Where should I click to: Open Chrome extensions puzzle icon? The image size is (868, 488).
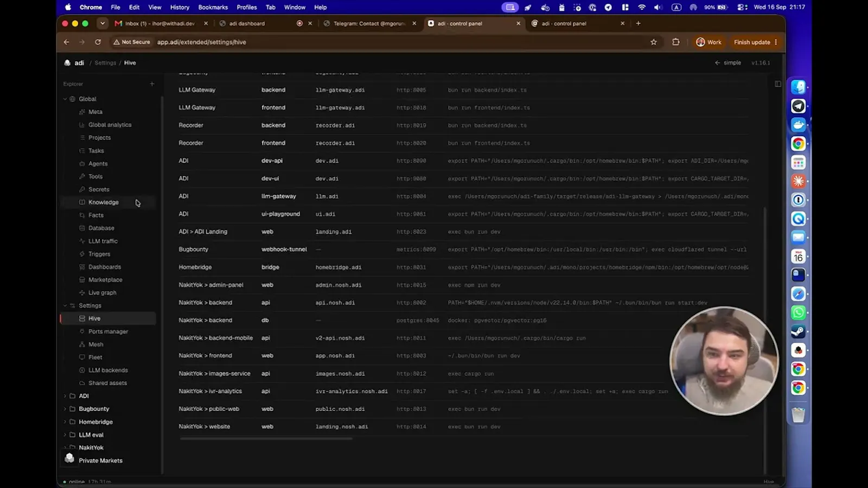[675, 42]
